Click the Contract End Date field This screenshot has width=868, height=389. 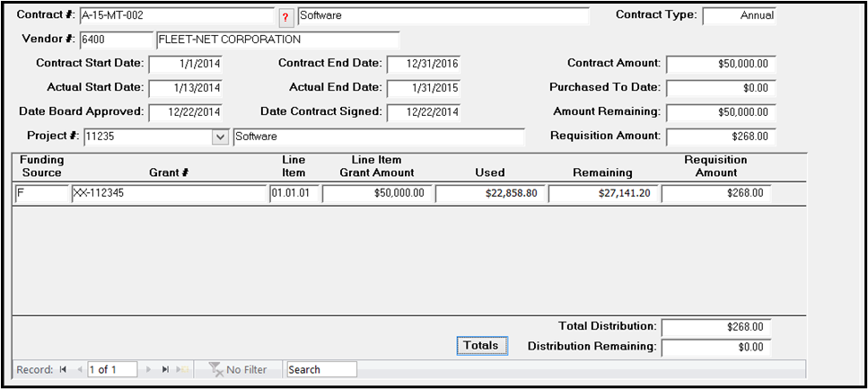424,65
